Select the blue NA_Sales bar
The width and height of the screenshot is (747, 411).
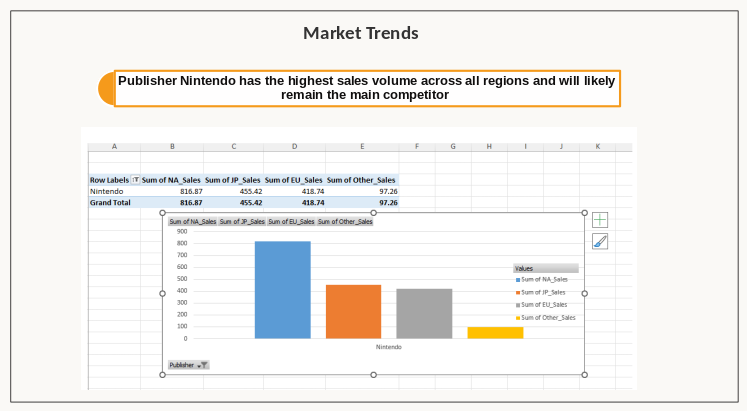point(283,290)
